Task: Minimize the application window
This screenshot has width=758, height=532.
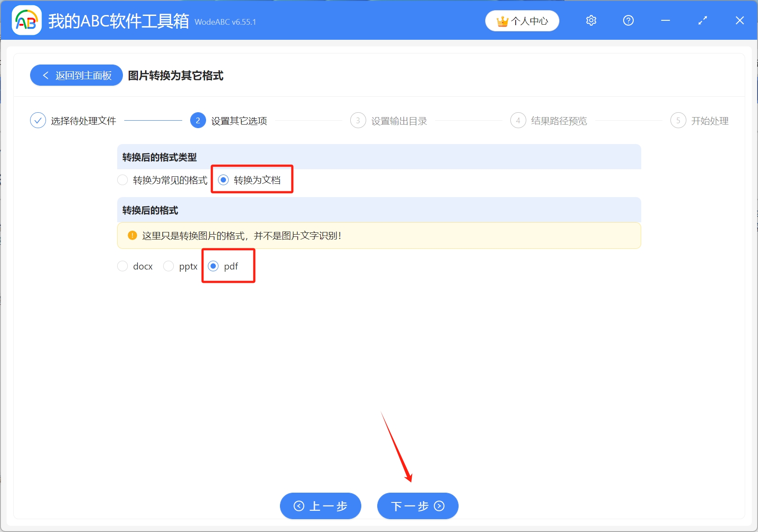Action: (x=666, y=20)
